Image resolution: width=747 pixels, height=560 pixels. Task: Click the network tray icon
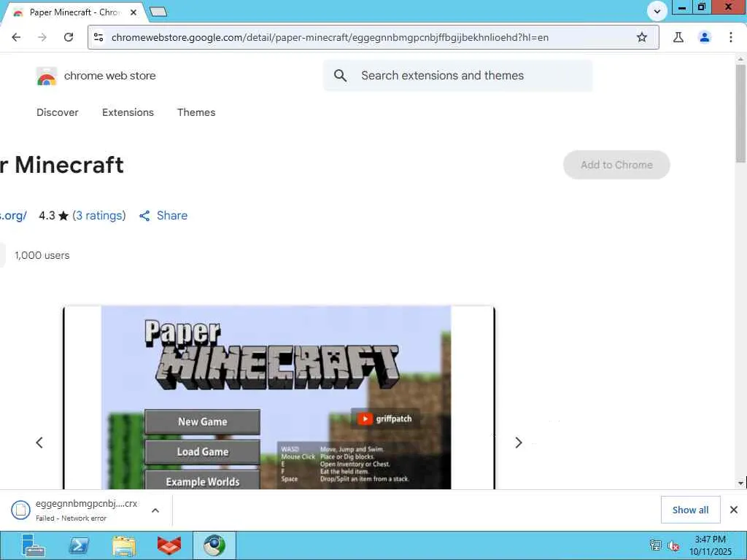pyautogui.click(x=656, y=545)
